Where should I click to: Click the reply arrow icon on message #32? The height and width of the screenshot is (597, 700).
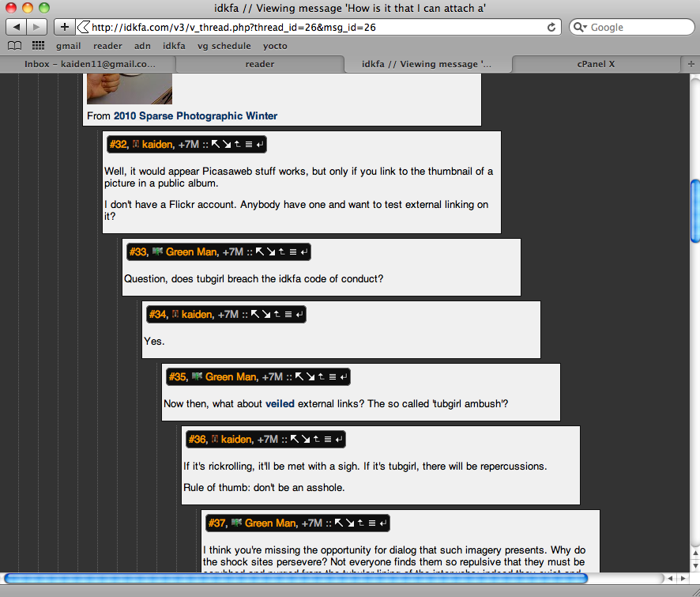tap(260, 145)
